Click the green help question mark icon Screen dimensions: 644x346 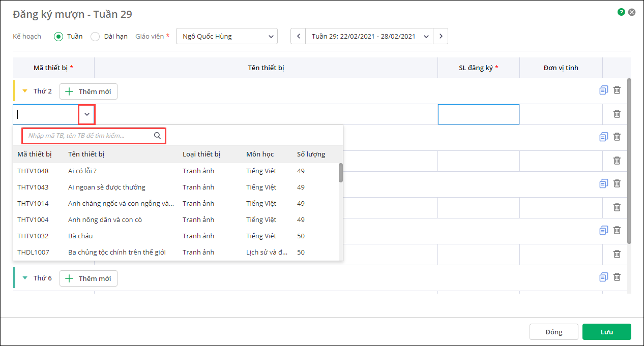pyautogui.click(x=621, y=12)
